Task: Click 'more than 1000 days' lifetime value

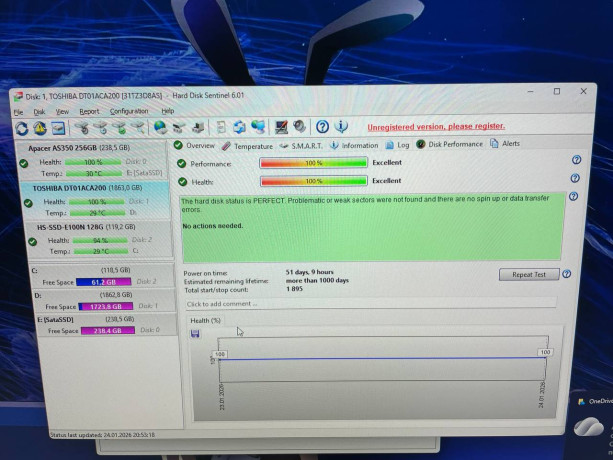Action: (317, 280)
